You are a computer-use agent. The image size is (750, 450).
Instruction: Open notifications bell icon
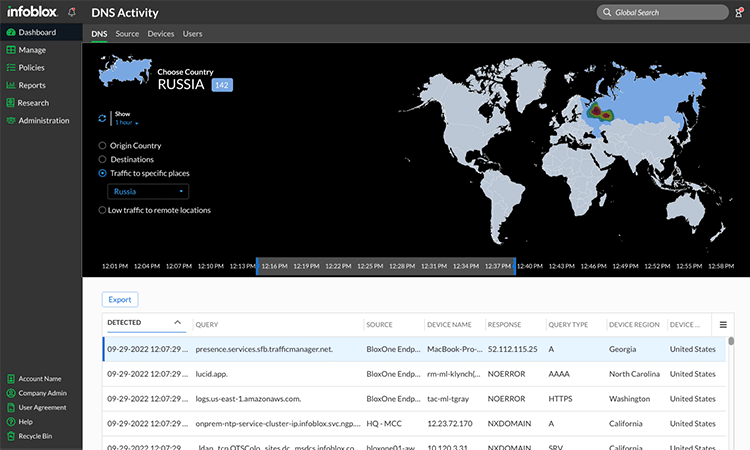click(72, 12)
